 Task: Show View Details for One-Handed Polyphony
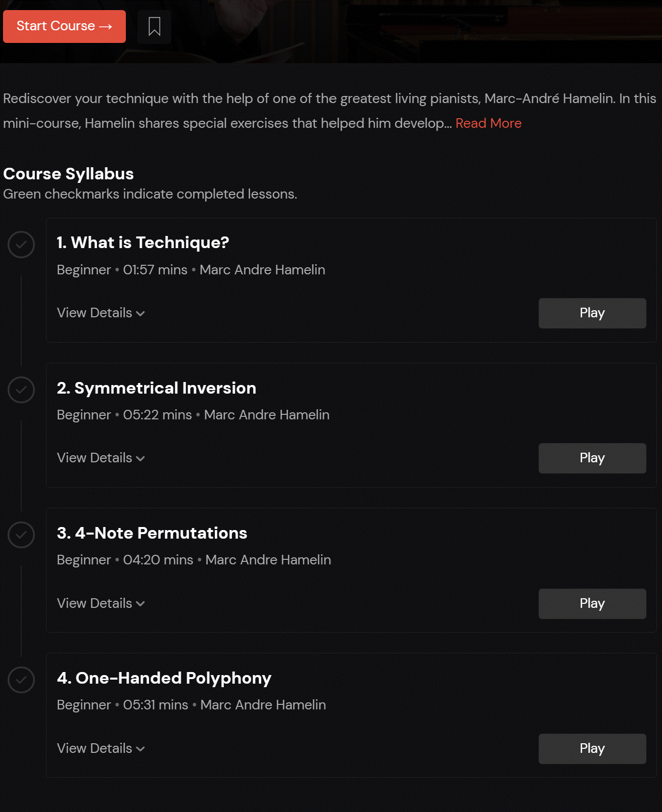click(x=101, y=748)
